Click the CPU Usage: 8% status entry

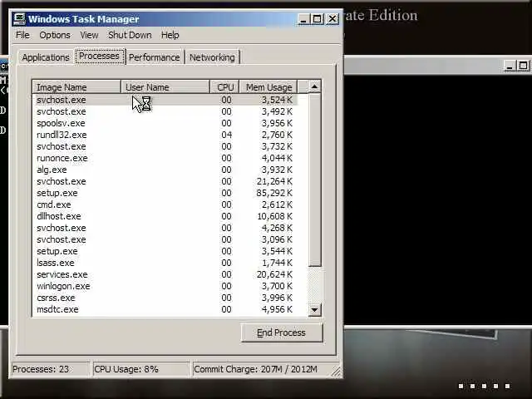pos(142,369)
